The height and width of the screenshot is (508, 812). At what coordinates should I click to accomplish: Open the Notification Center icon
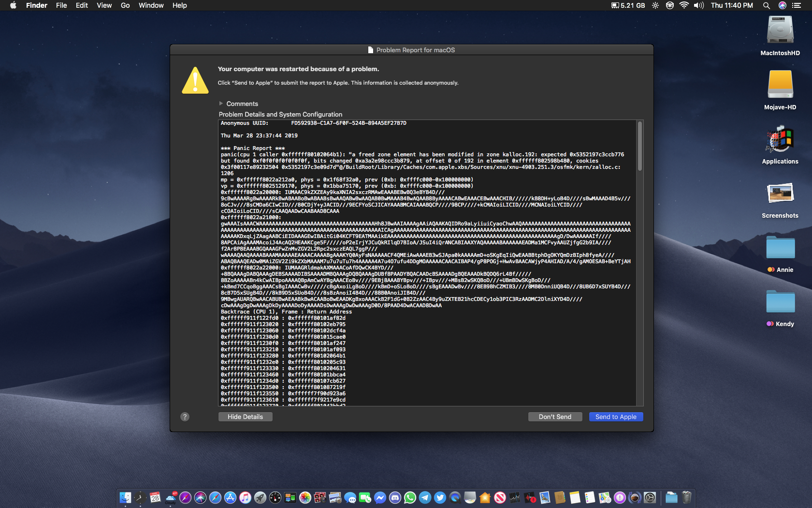(x=797, y=5)
